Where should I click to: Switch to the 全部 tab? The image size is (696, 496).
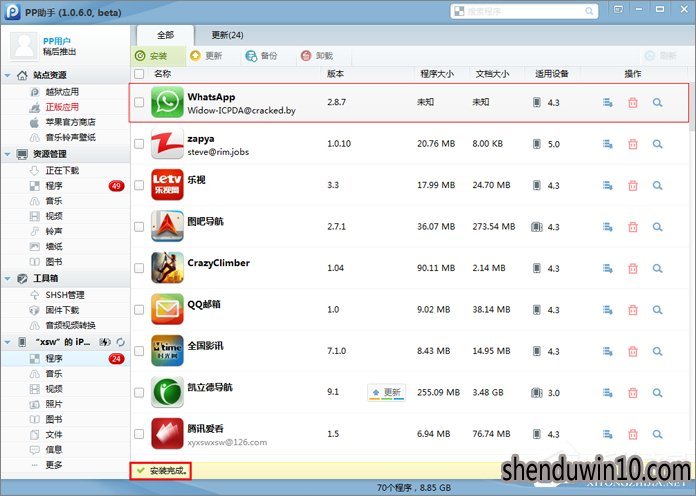(166, 35)
